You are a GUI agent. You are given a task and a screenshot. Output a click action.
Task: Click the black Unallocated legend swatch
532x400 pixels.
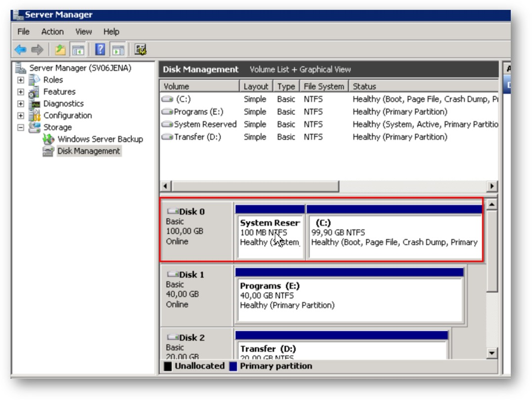tap(168, 366)
